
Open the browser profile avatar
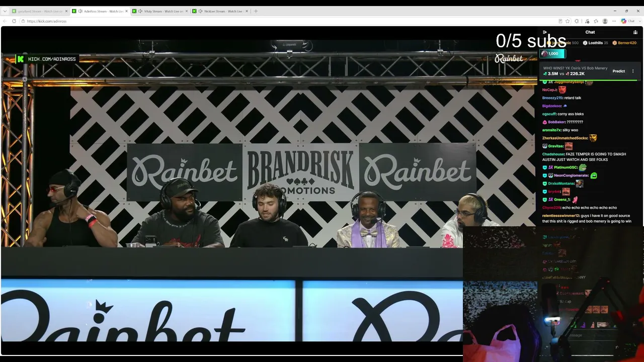(x=605, y=21)
